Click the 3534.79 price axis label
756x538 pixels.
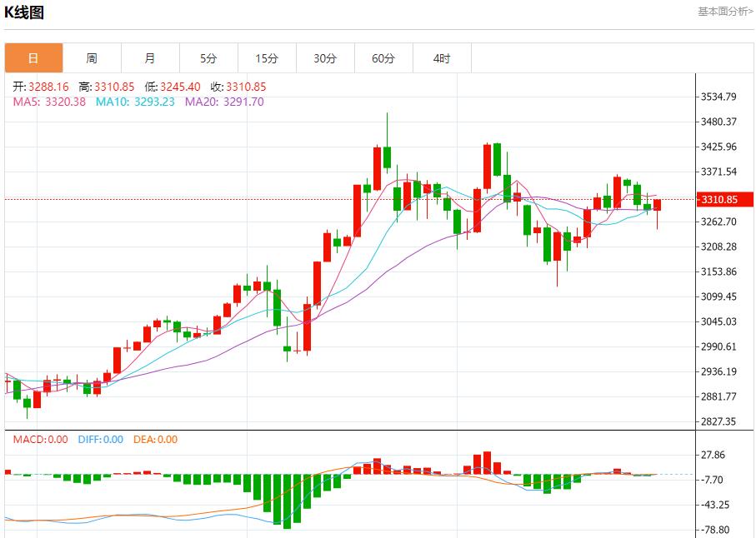718,97
